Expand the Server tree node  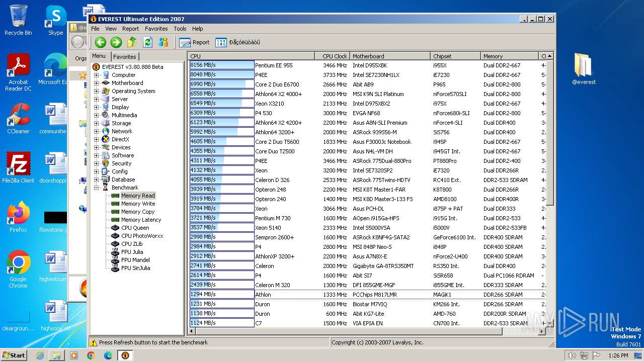97,99
